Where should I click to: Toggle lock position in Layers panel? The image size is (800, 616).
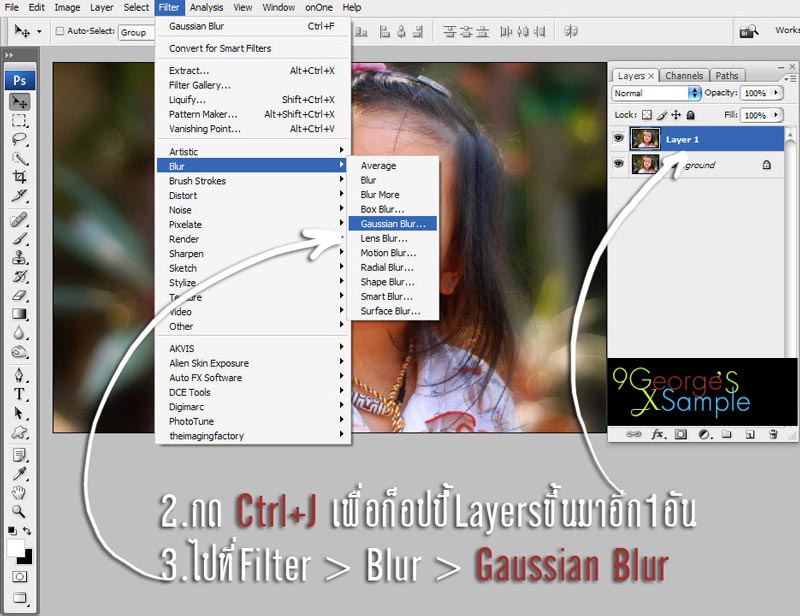676,115
